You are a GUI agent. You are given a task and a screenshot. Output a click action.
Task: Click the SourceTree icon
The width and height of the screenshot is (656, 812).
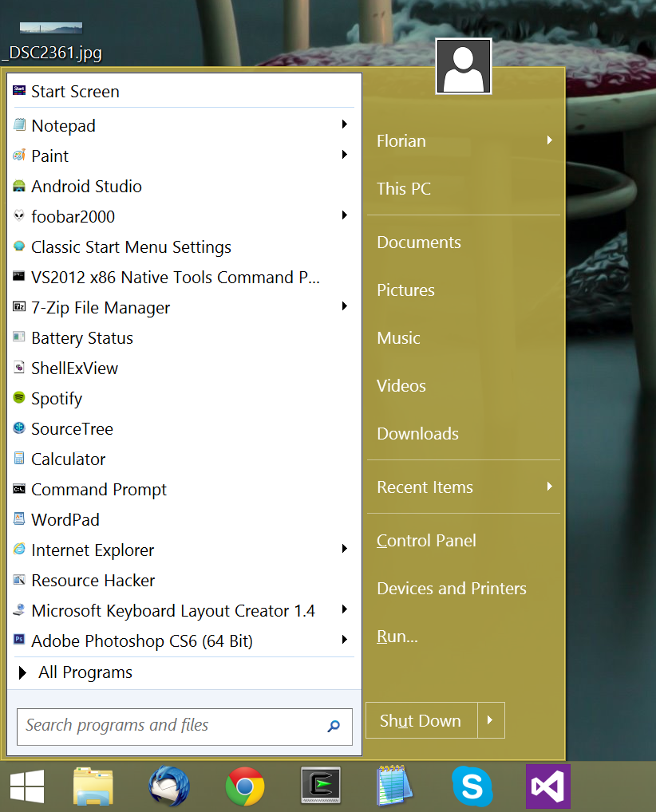point(19,428)
